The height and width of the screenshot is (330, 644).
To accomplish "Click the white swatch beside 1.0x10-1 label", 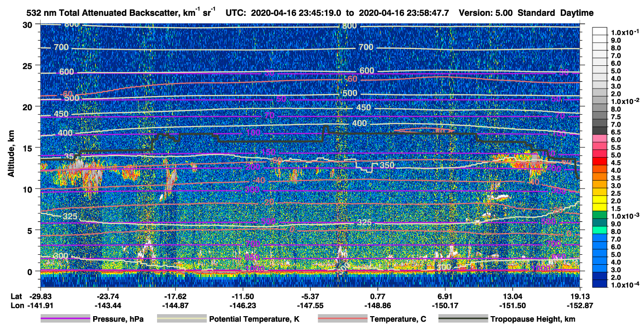I will click(599, 32).
